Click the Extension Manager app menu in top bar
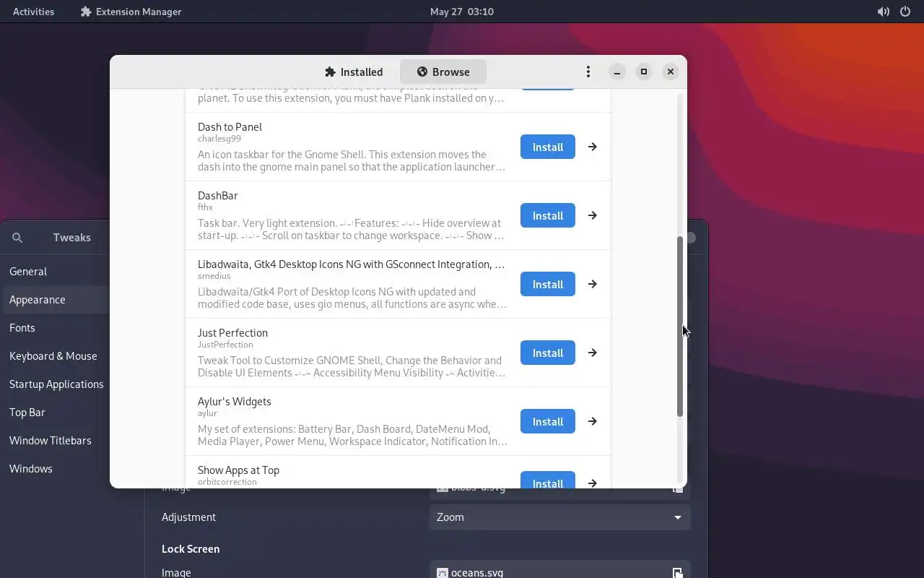The height and width of the screenshot is (578, 924). [131, 12]
